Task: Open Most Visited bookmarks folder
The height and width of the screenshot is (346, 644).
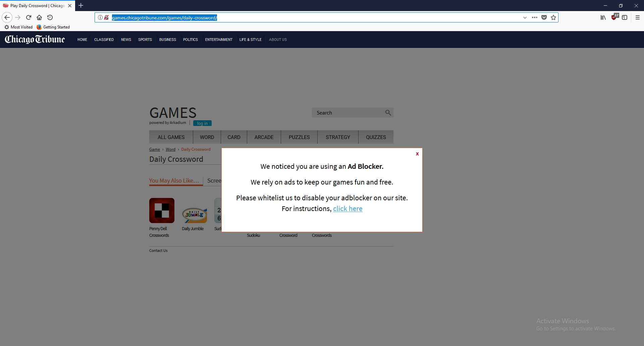Action: click(18, 27)
